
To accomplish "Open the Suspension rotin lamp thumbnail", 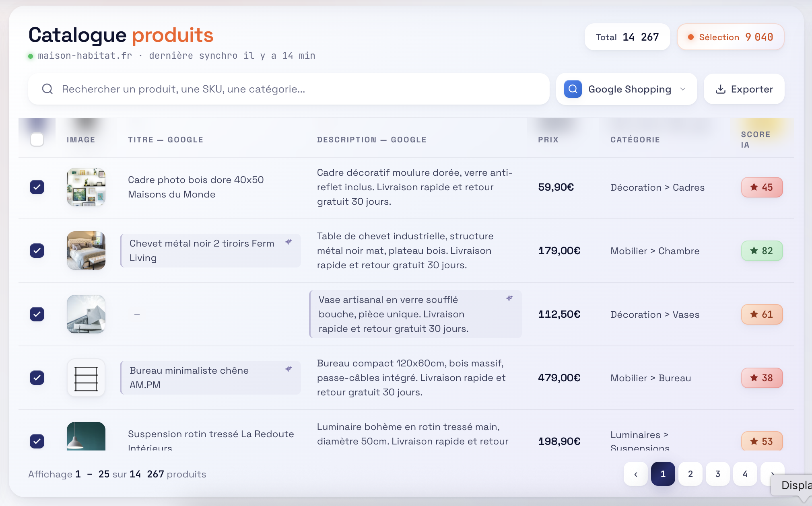I will pyautogui.click(x=86, y=436).
